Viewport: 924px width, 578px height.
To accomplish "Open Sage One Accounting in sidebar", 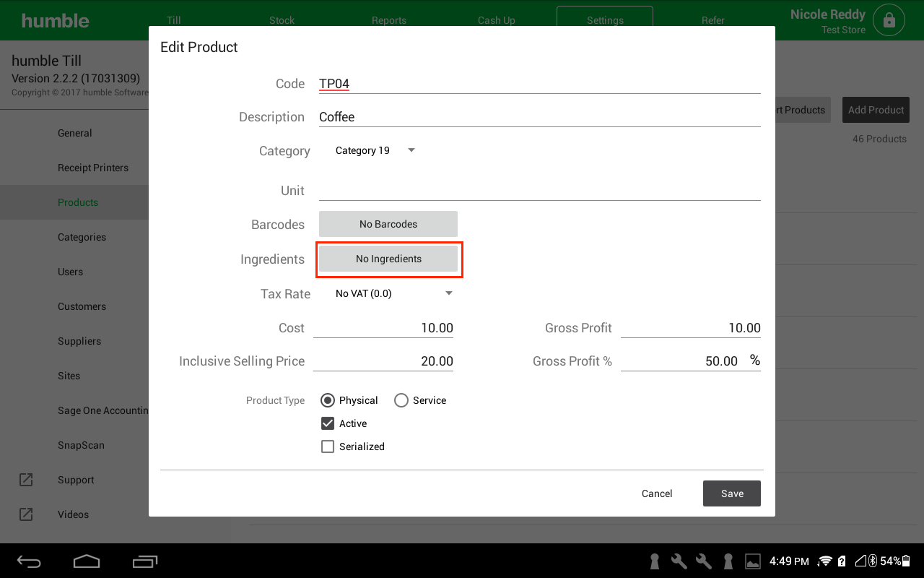I will pos(74,410).
